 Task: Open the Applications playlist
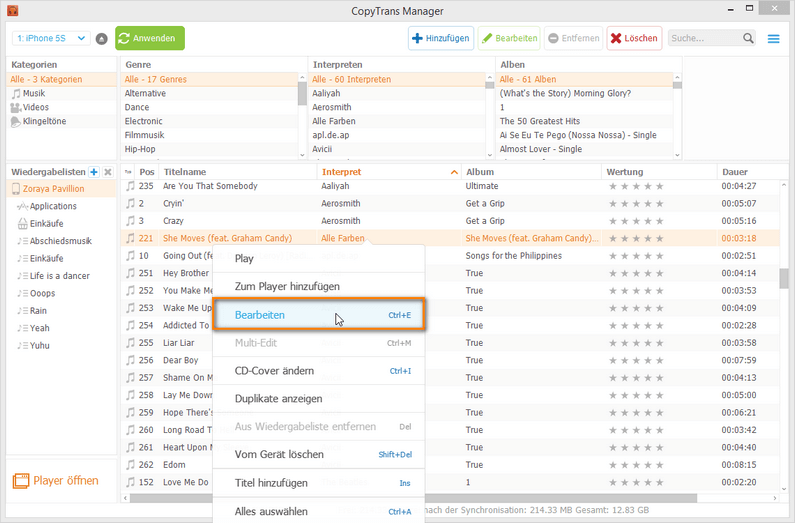(53, 206)
